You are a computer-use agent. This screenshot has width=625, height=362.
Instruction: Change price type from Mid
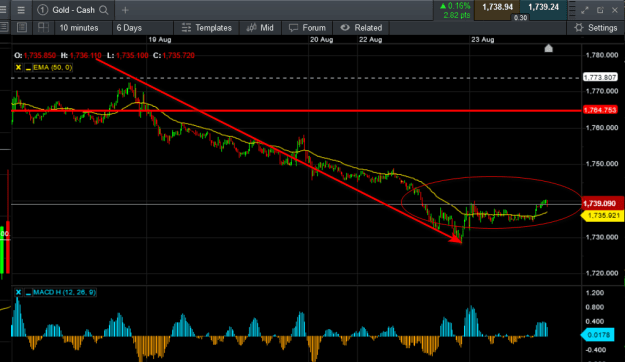(x=260, y=28)
